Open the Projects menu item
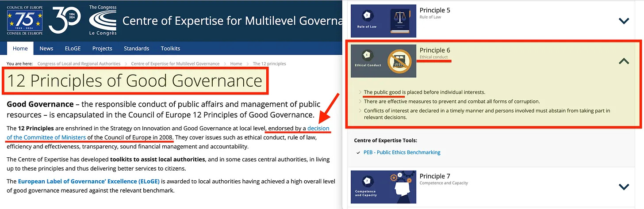 pyautogui.click(x=102, y=49)
